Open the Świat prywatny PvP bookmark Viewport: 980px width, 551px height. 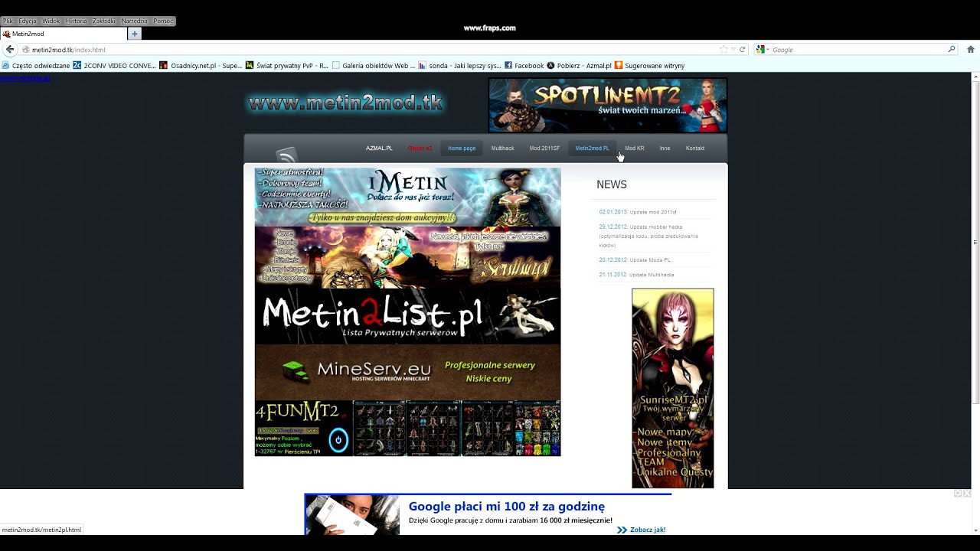click(287, 66)
